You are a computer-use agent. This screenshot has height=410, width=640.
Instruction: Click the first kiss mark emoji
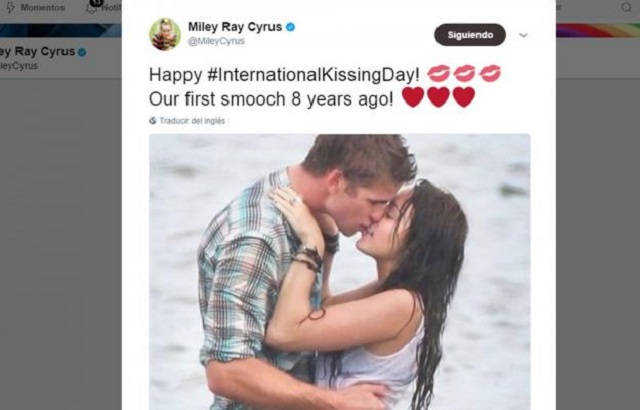tap(438, 73)
